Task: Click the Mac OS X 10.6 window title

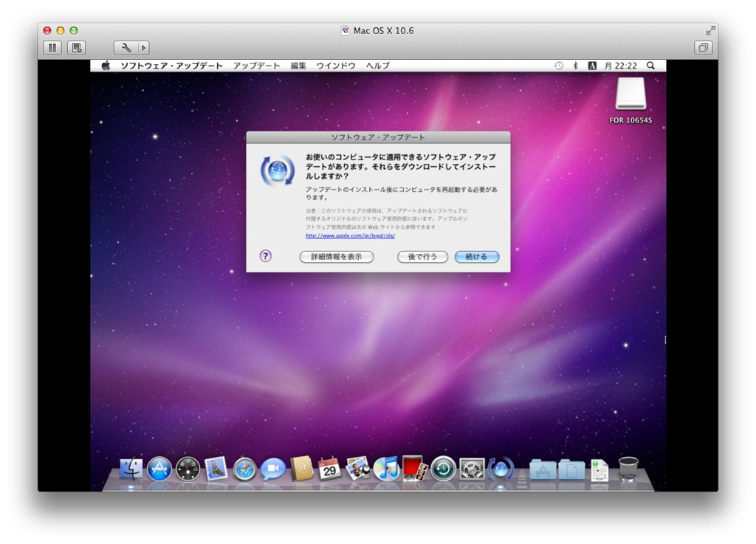Action: 383,30
